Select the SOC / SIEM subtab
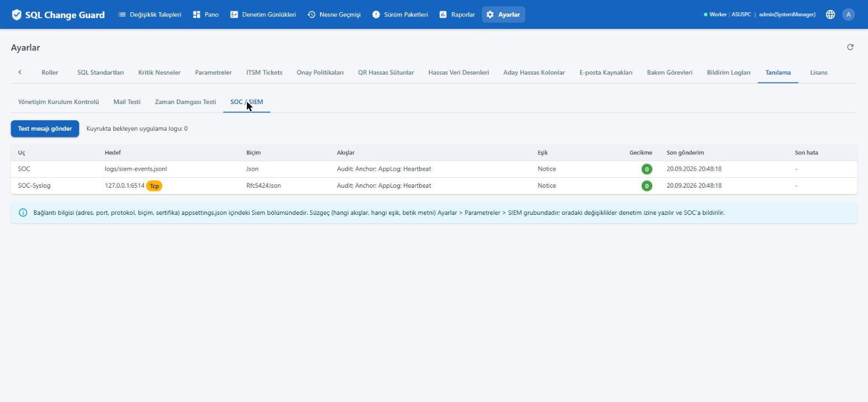868x402 pixels. (x=246, y=102)
